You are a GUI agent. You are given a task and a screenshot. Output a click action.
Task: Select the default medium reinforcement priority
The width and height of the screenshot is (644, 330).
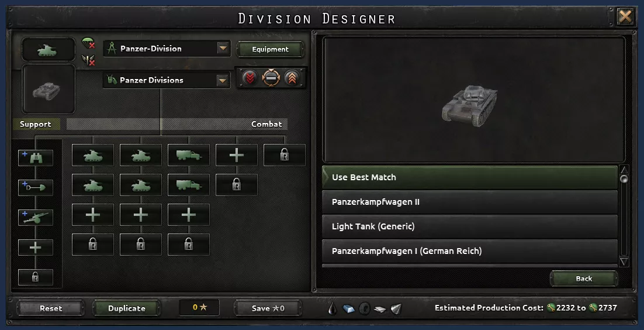(271, 78)
